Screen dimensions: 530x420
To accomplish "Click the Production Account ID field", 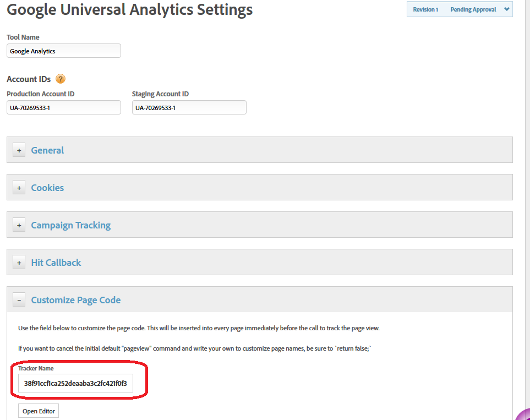I will [x=64, y=108].
